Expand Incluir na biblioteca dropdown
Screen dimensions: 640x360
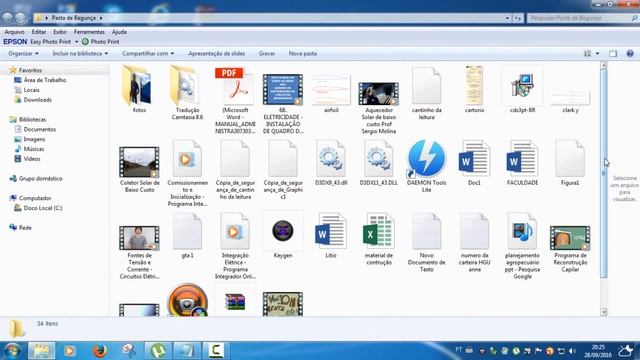click(x=80, y=53)
